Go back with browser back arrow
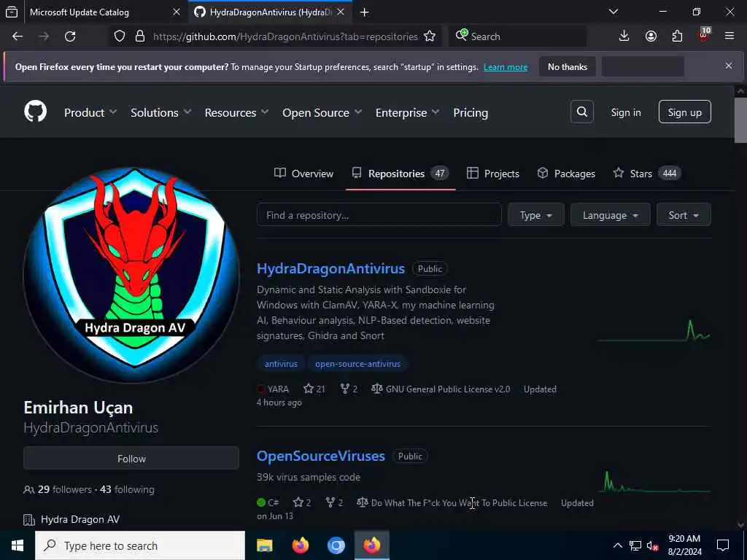The width and height of the screenshot is (747, 560). pos(18,36)
